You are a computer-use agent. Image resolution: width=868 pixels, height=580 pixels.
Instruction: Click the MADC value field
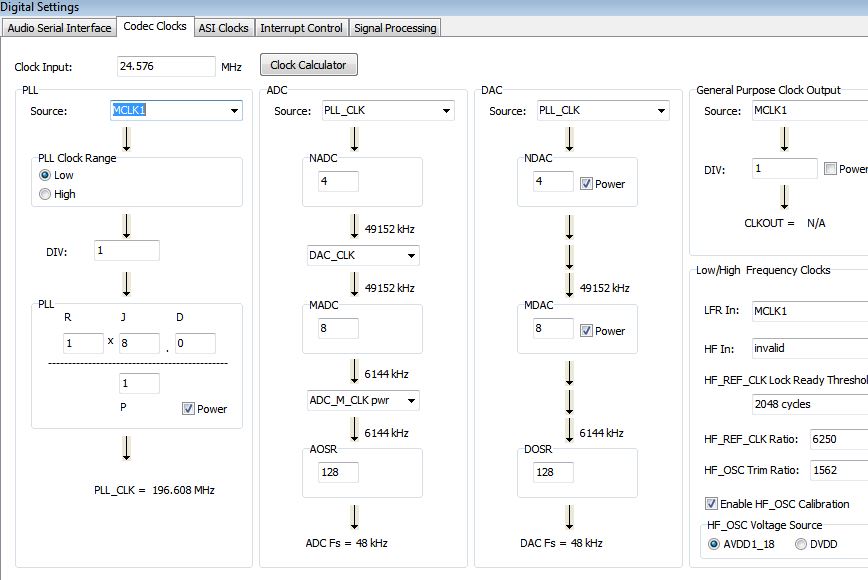[338, 328]
